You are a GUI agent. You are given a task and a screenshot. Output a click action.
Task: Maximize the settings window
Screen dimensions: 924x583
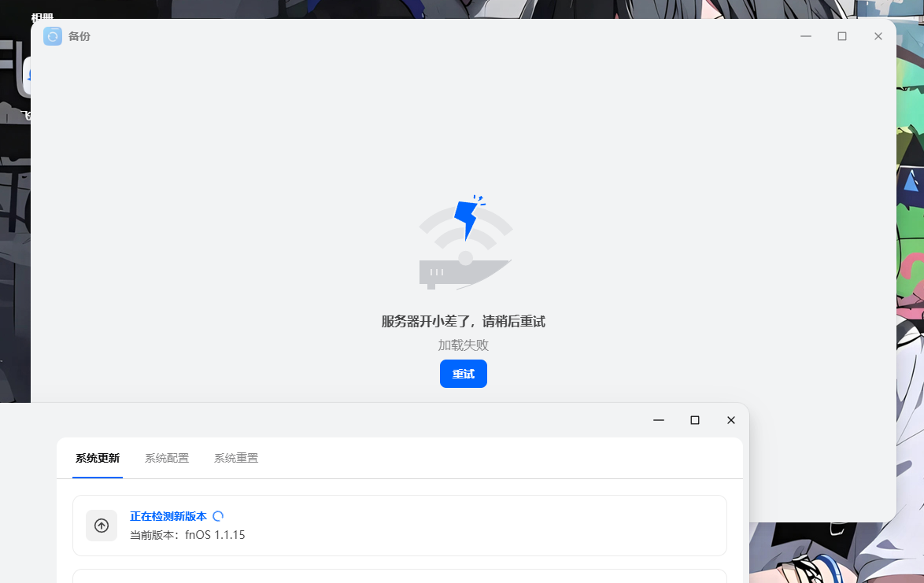694,420
